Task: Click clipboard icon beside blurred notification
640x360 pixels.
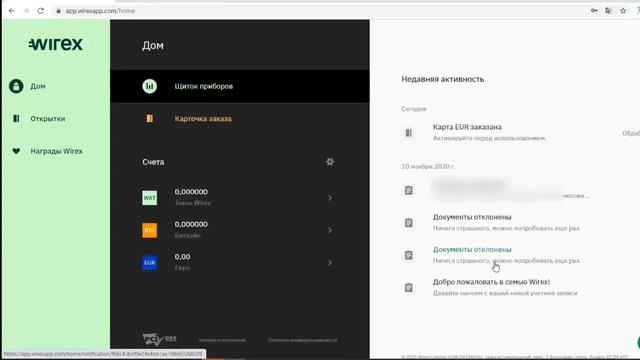Action: [409, 190]
